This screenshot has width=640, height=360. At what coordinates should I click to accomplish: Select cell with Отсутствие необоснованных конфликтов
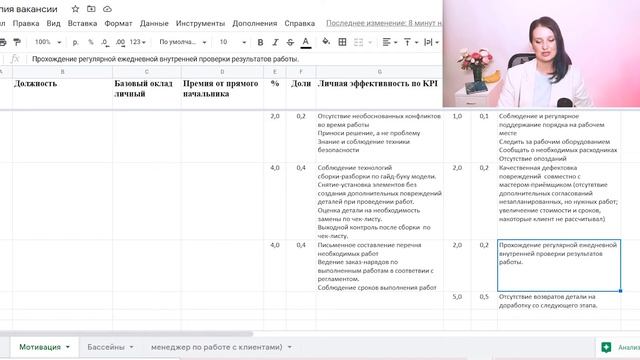(380, 137)
